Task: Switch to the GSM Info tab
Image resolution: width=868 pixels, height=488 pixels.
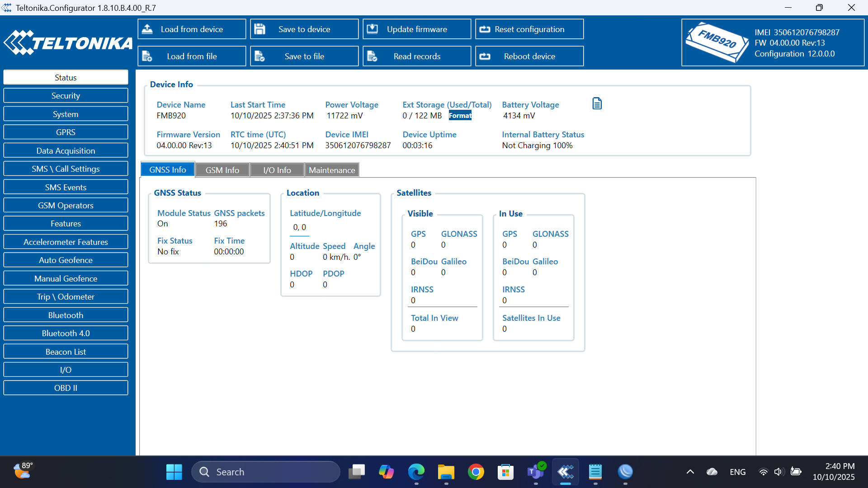Action: pos(222,170)
